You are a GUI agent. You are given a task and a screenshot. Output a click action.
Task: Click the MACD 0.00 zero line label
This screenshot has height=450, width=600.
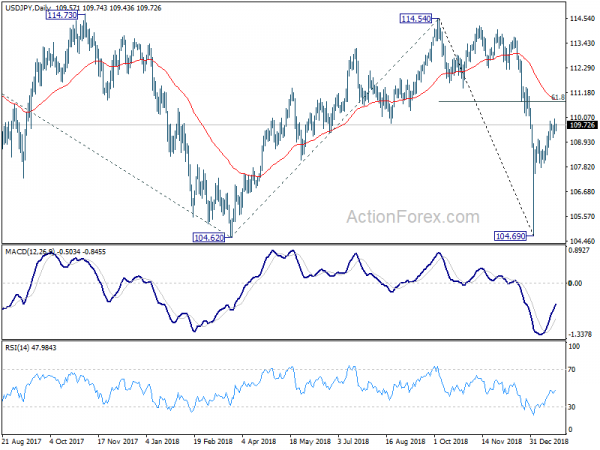pos(576,283)
